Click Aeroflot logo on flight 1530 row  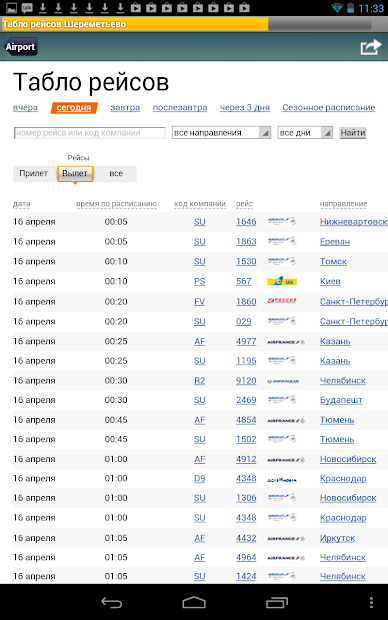[x=282, y=261]
